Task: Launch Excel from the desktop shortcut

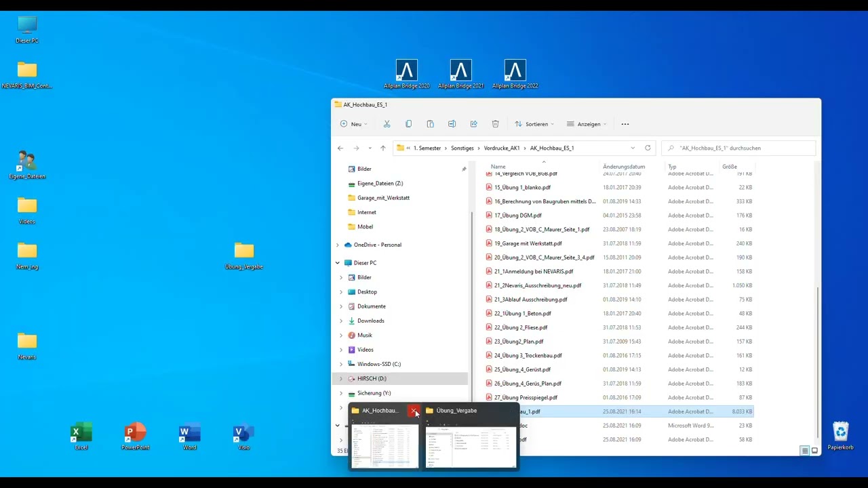Action: pyautogui.click(x=81, y=436)
